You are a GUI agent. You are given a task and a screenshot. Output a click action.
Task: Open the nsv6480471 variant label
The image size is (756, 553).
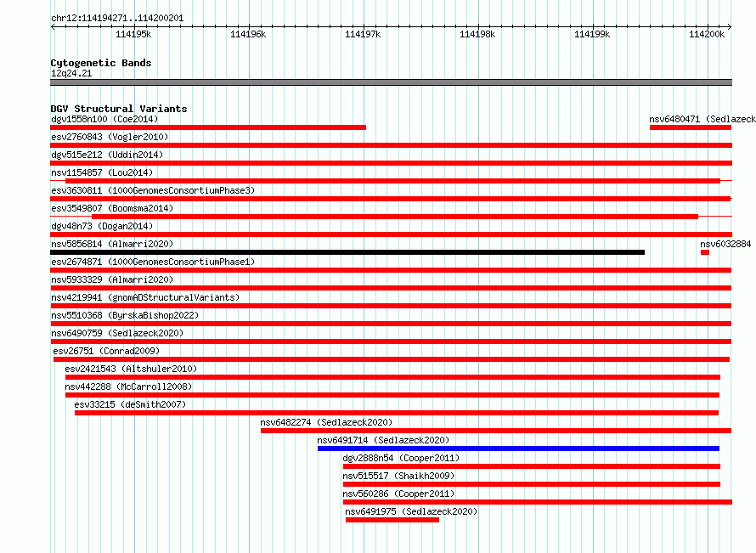coord(702,119)
